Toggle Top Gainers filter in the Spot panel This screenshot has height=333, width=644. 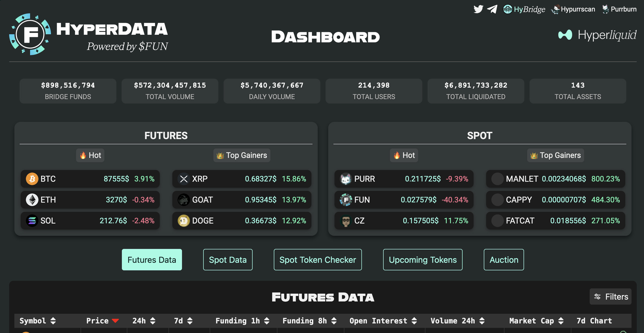click(555, 155)
